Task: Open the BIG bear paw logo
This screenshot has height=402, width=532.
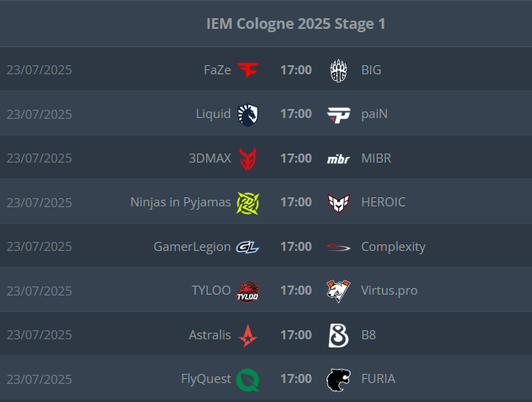Action: (x=338, y=71)
